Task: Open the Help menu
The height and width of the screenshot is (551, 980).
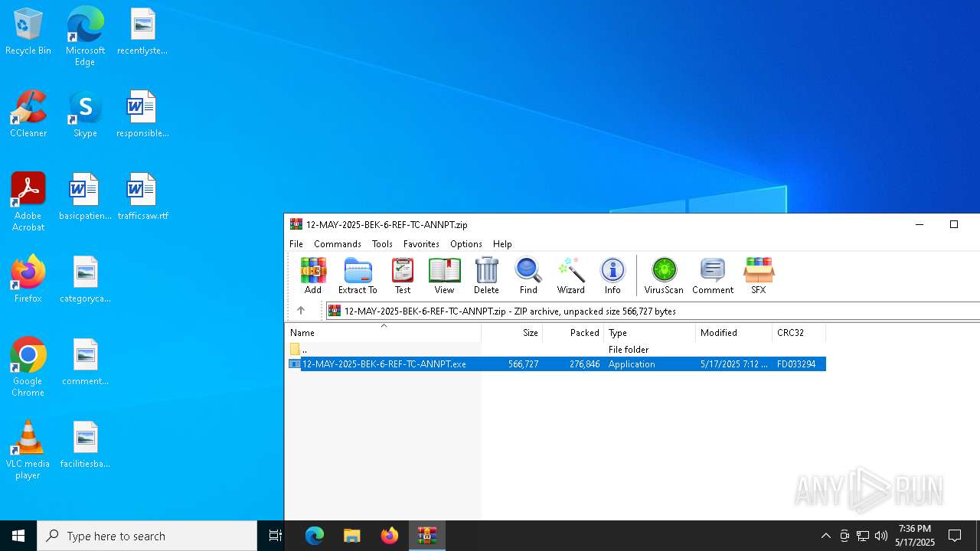Action: tap(502, 243)
